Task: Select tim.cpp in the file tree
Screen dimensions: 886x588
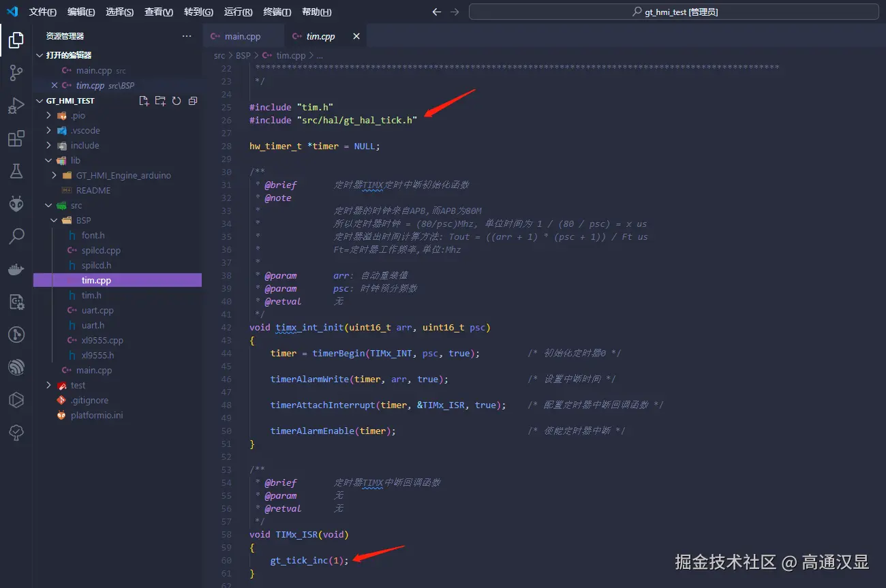Action: point(117,280)
